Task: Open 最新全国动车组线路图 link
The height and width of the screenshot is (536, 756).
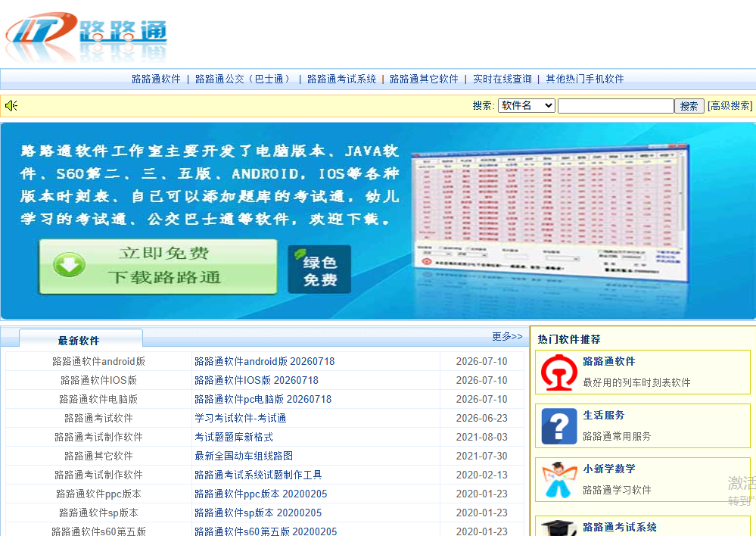Action: 244,456
